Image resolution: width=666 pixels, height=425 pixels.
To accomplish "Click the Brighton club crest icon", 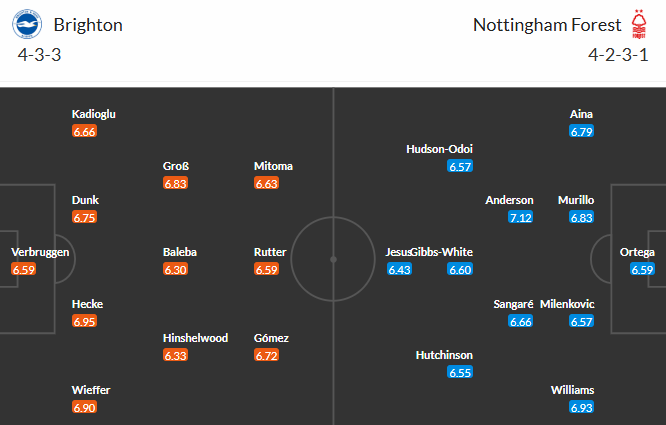I will tap(26, 24).
